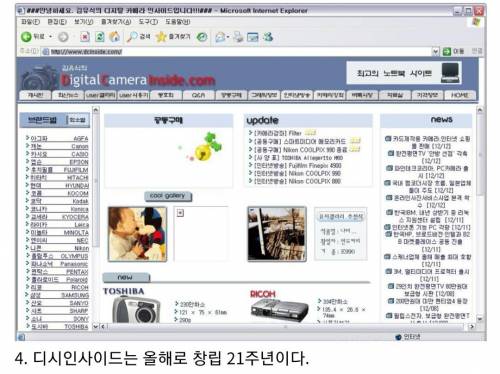The image size is (500, 374).
Task: Click the Edit page toolbar icon
Action: [x=253, y=37]
